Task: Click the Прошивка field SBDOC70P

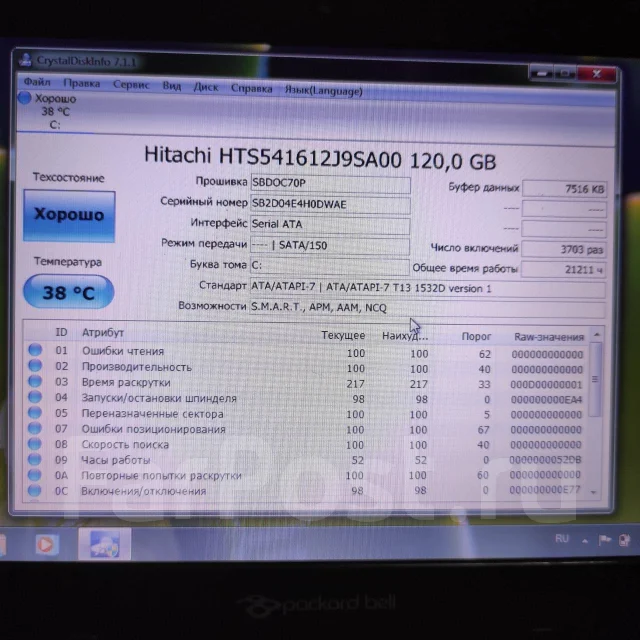Action: tap(330, 184)
